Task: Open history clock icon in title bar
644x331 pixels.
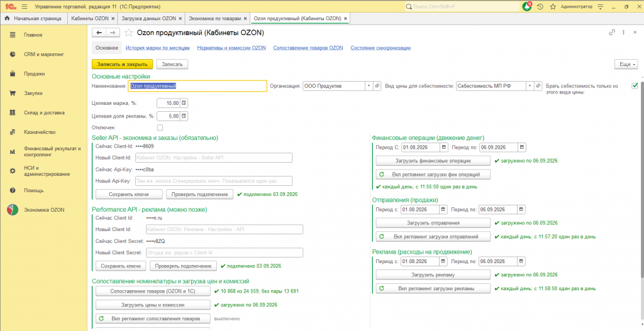Action: point(540,7)
